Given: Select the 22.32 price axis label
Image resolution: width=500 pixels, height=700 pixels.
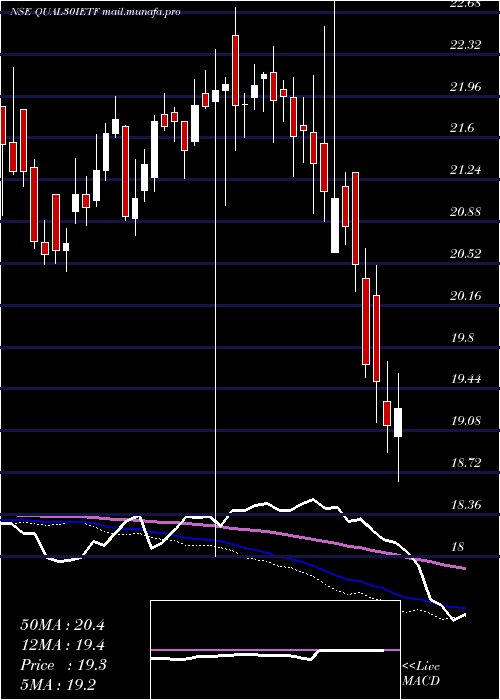Looking at the screenshot, I should (465, 45).
